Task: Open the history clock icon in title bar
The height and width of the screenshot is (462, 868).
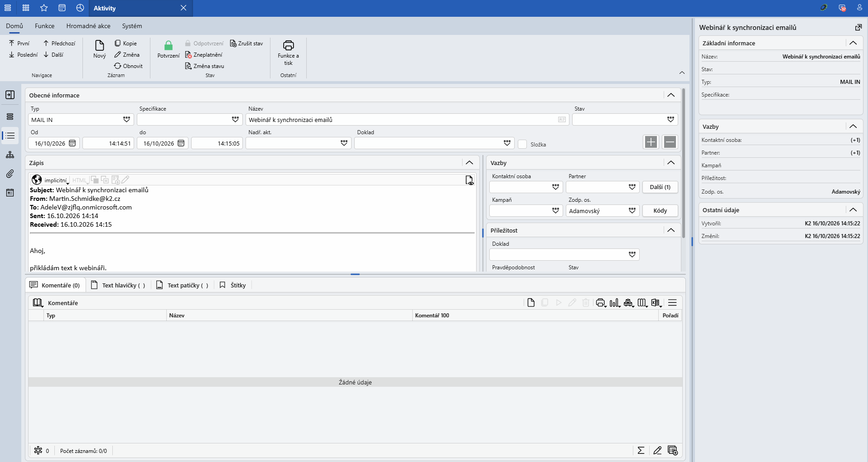Action: (x=80, y=8)
